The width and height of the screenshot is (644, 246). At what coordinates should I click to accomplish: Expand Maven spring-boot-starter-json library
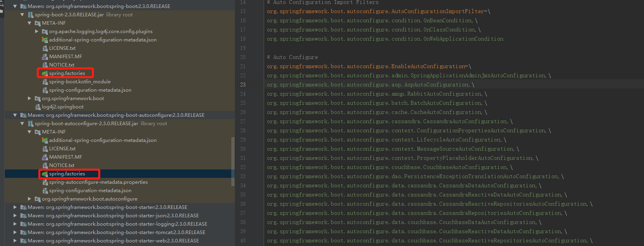tap(15, 216)
